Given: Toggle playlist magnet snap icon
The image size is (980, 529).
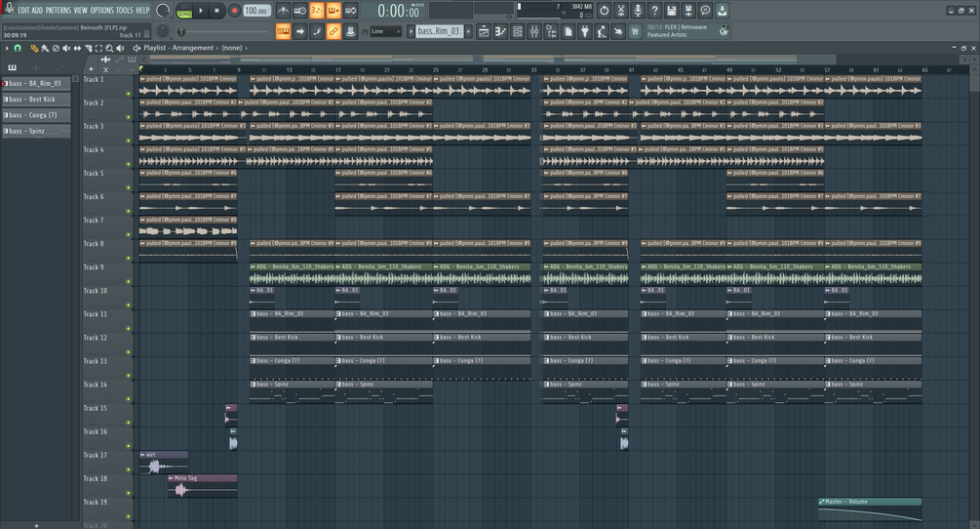Looking at the screenshot, I should pyautogui.click(x=18, y=48).
